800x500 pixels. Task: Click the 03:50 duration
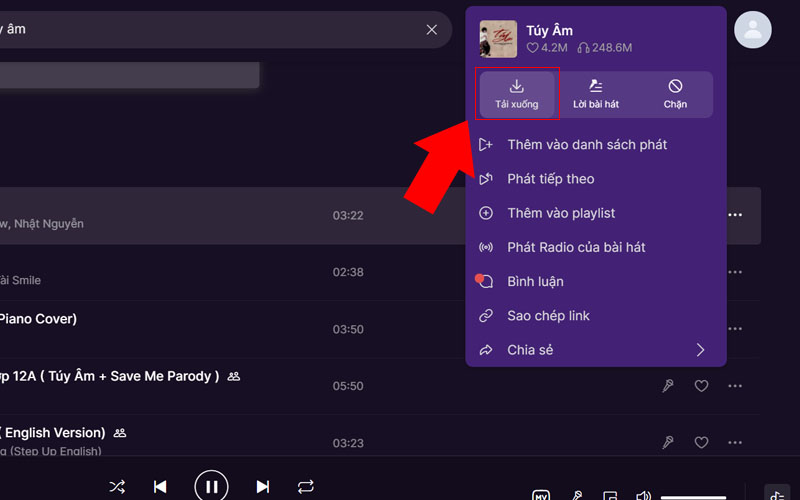click(x=348, y=330)
